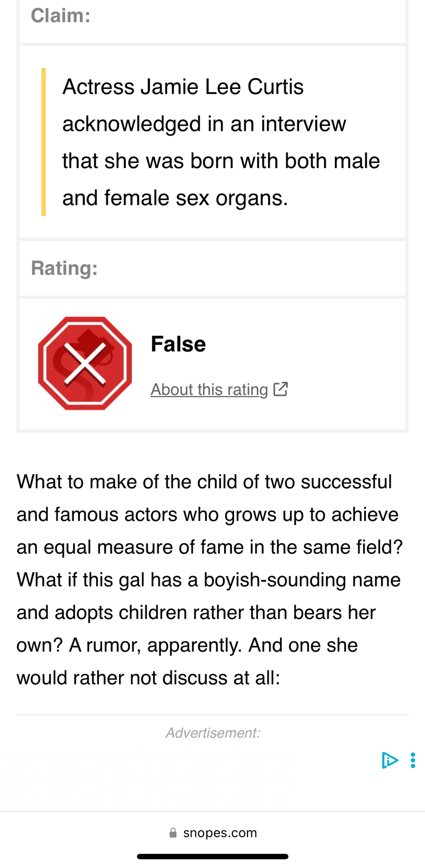Tap the Advertisement: label
The height and width of the screenshot is (868, 425).
click(x=213, y=733)
